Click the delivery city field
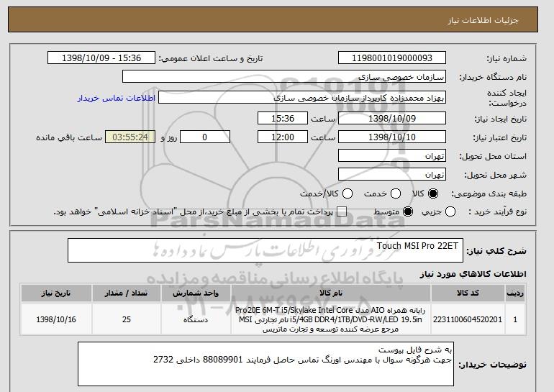Viewport: 554px width, 392px height. 392,175
